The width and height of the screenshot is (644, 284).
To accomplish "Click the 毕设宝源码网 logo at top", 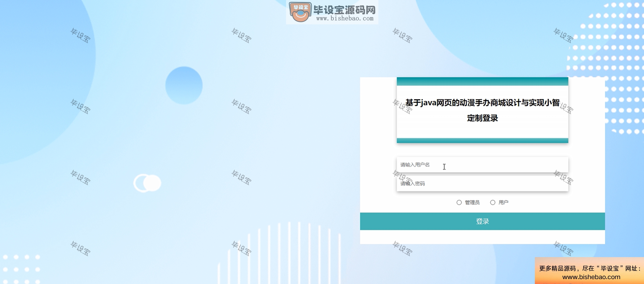I will pos(332,12).
